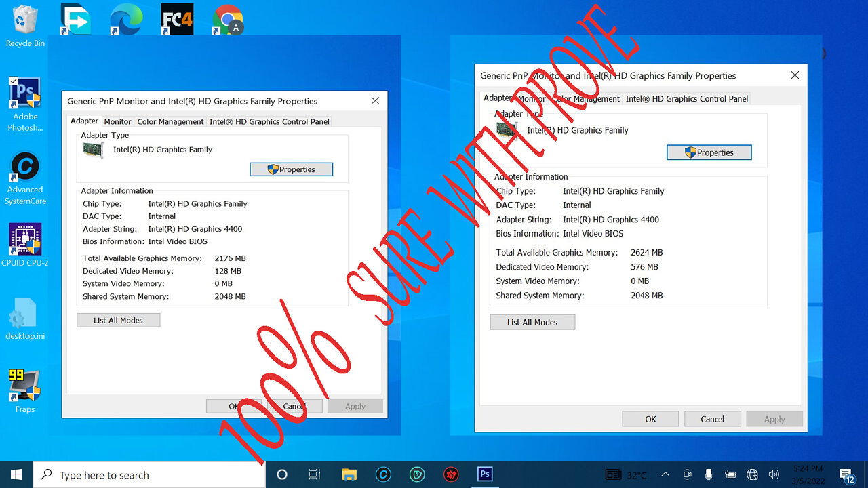
Task: Open Color Management tab in the right dialog
Action: [x=587, y=98]
